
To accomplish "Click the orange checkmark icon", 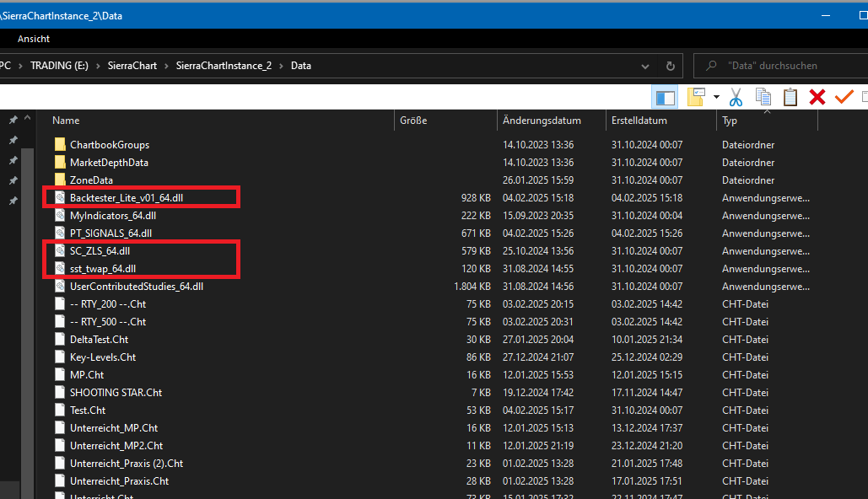I will (844, 97).
